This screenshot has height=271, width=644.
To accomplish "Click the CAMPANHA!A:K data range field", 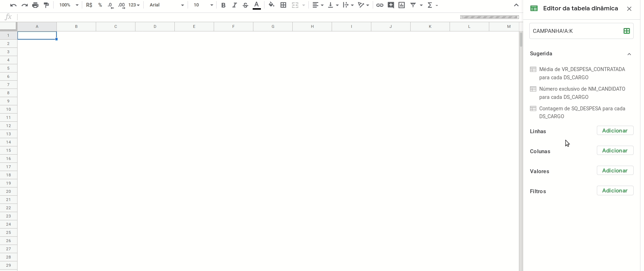I will coord(575,31).
